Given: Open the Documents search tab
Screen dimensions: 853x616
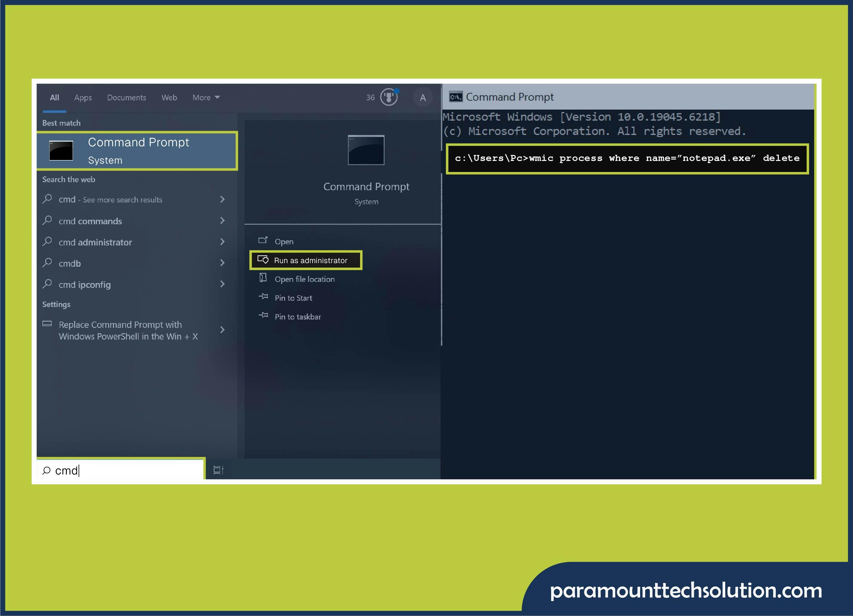Looking at the screenshot, I should point(126,98).
